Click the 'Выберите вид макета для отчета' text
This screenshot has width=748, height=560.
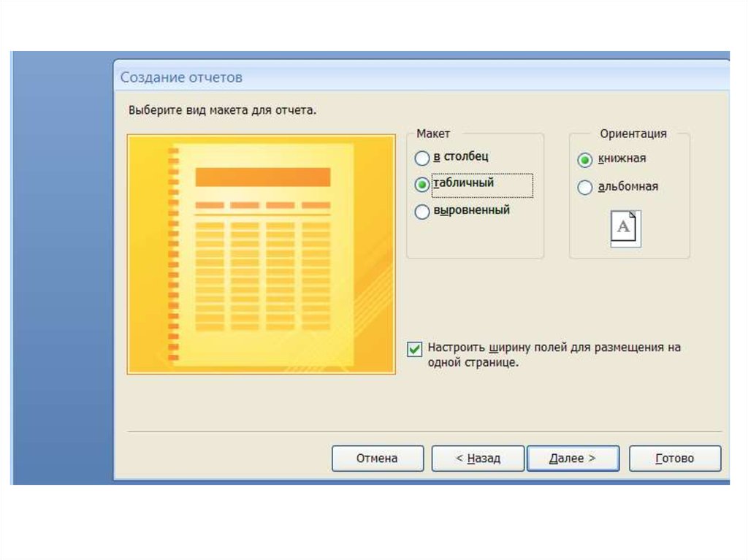(x=222, y=110)
